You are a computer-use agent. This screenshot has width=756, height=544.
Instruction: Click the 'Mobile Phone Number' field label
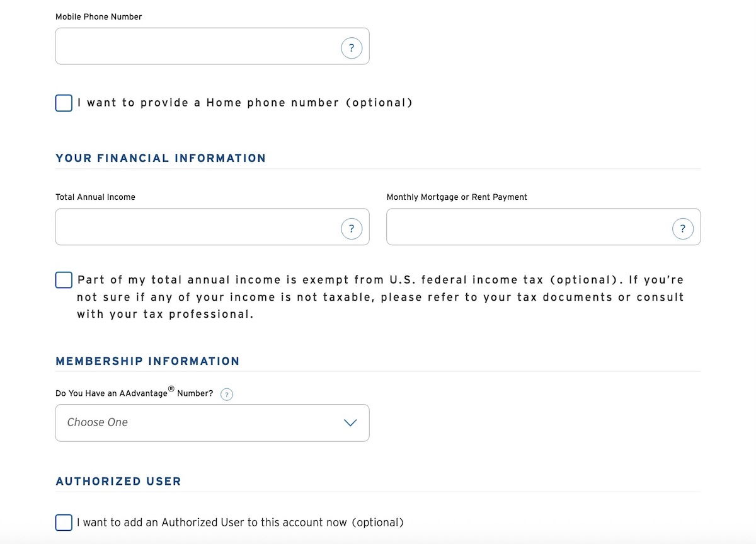click(x=99, y=17)
